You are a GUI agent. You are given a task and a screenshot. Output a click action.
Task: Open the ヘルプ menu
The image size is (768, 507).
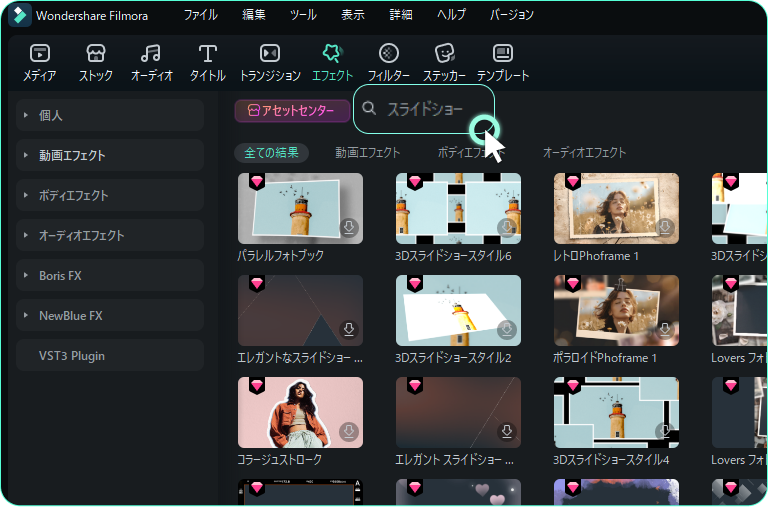[x=451, y=15]
